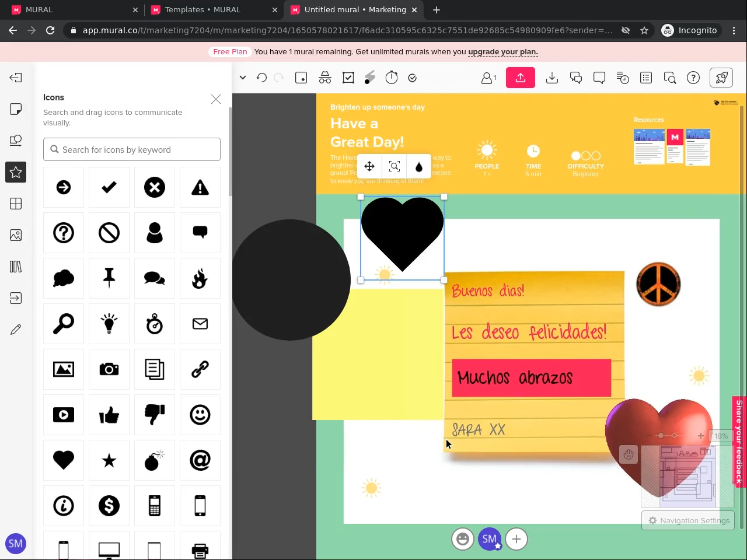This screenshot has height=560, width=747.
Task: Open a new browser tab
Action: click(x=437, y=10)
